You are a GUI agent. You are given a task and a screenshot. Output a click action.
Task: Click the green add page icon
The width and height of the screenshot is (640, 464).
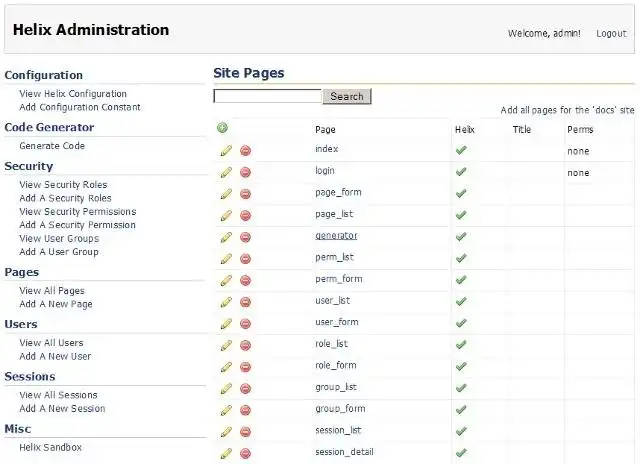(222, 128)
